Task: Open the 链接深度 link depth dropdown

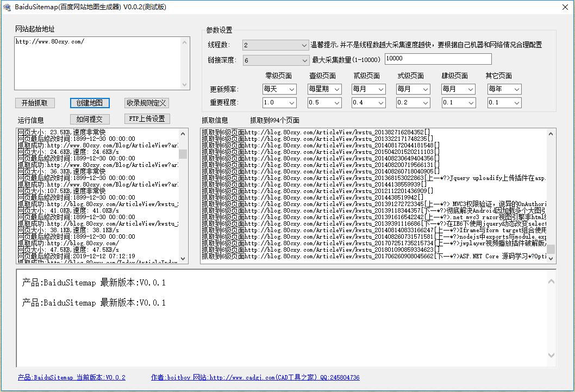Action: click(x=276, y=60)
